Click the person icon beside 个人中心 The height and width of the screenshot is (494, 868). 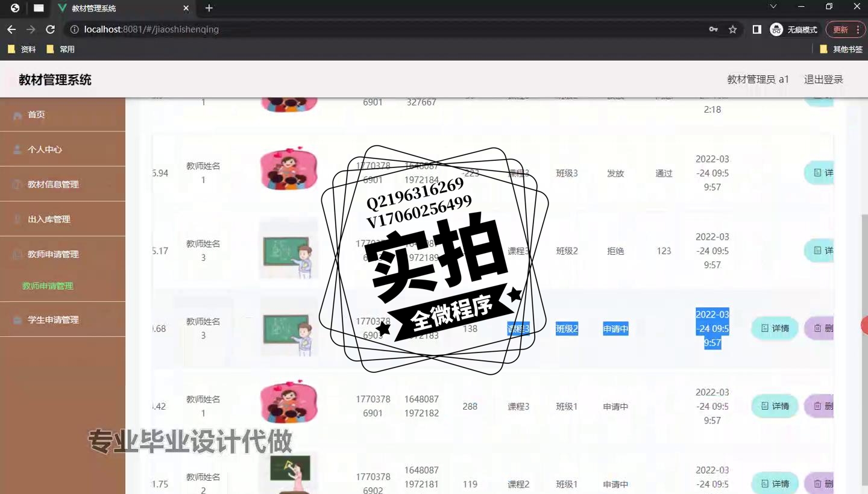click(17, 149)
